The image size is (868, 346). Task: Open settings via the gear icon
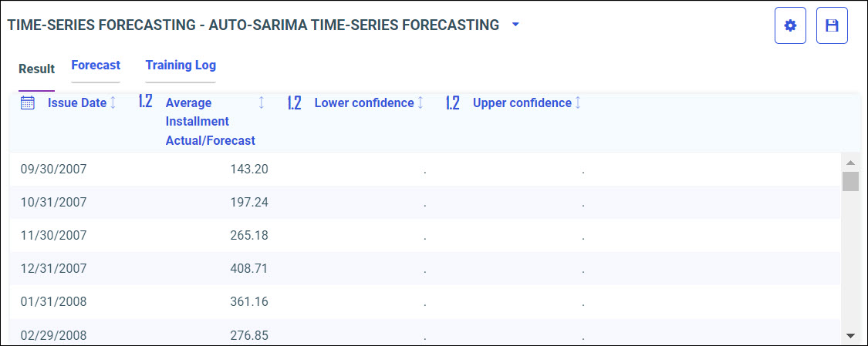click(790, 25)
